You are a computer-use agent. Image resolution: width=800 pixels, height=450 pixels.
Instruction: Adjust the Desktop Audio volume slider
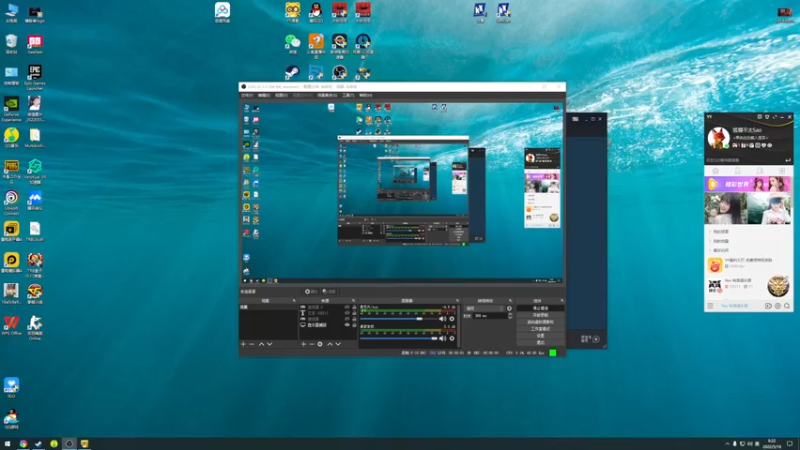coord(399,338)
